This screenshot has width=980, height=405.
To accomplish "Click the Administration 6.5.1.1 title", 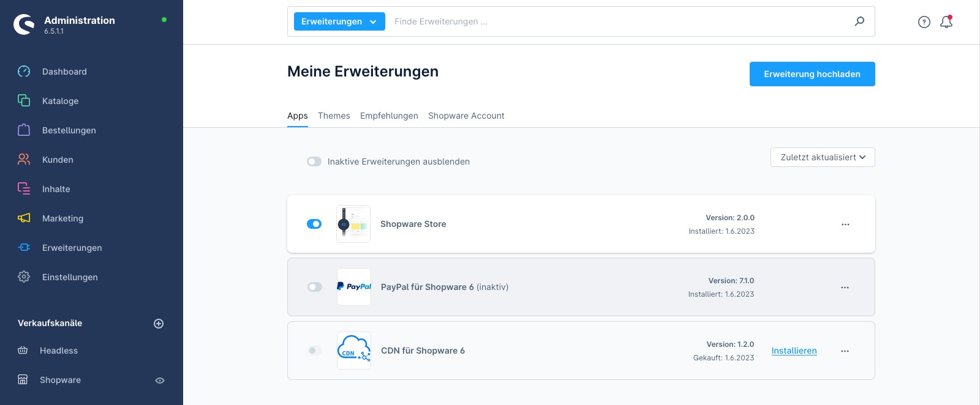I will click(x=80, y=24).
